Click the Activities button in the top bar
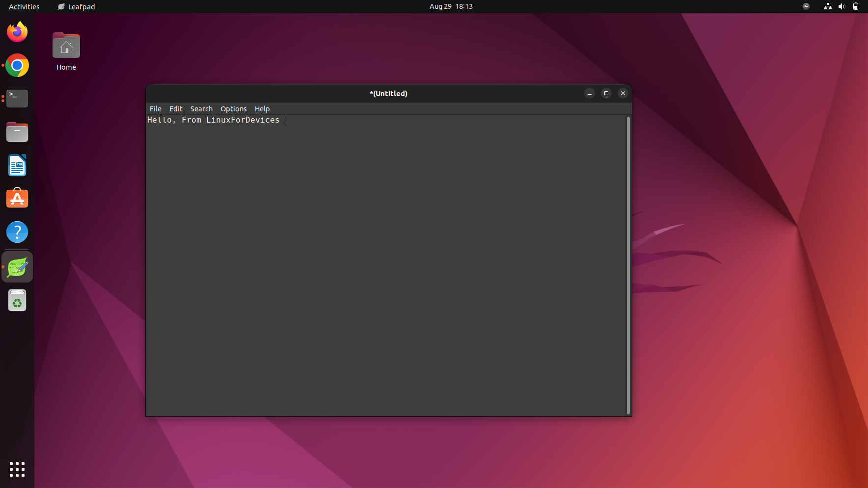 (24, 6)
